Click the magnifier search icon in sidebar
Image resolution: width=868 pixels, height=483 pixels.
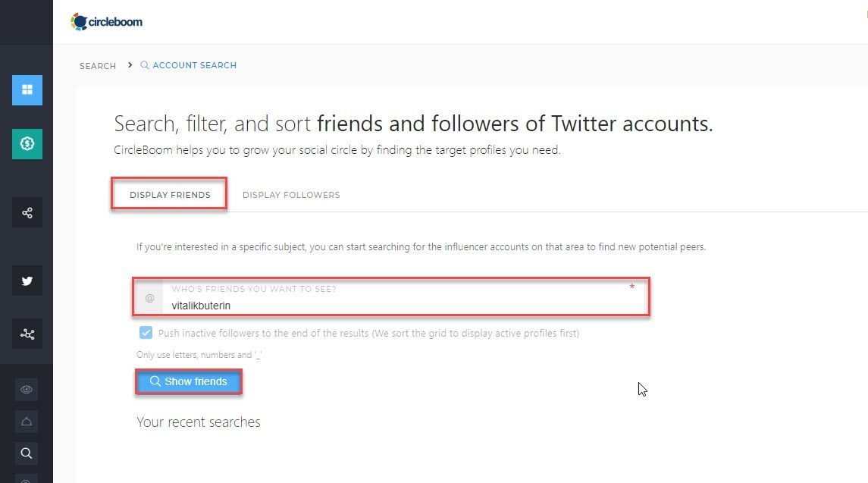[x=27, y=453]
